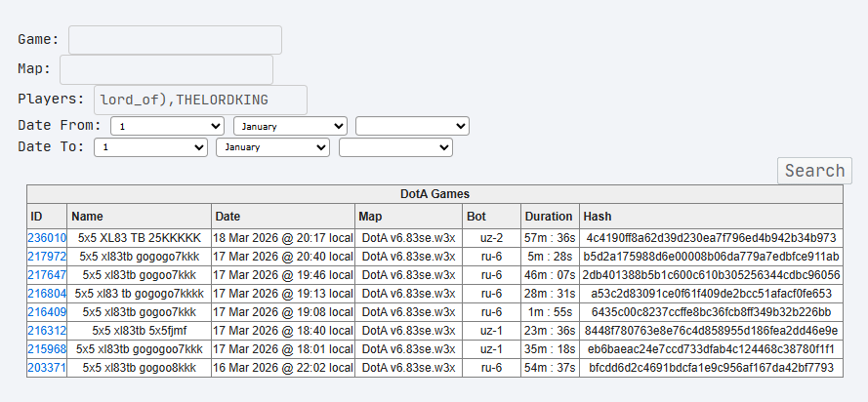The height and width of the screenshot is (402, 868).
Task: Open game ID 217972 link
Action: coord(47,257)
